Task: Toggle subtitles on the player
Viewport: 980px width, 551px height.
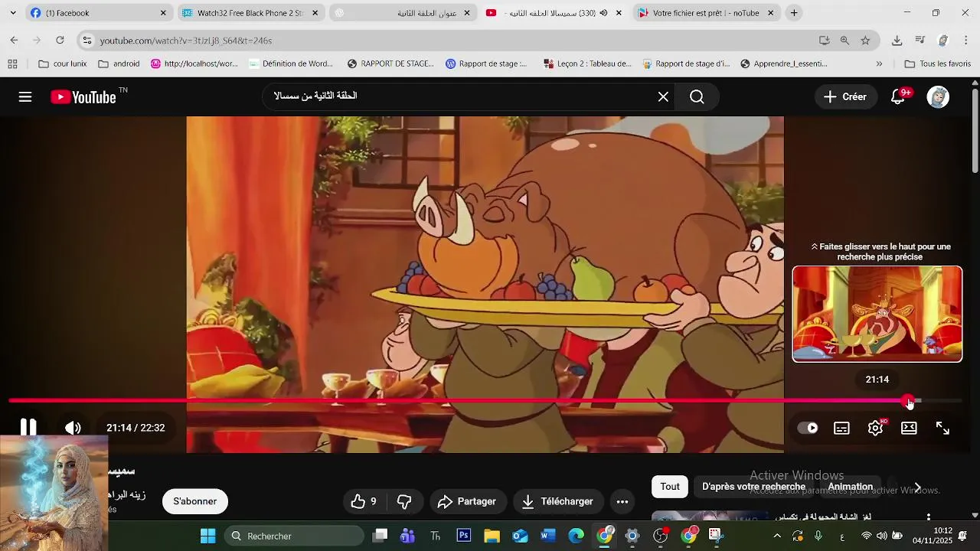Action: (x=841, y=428)
